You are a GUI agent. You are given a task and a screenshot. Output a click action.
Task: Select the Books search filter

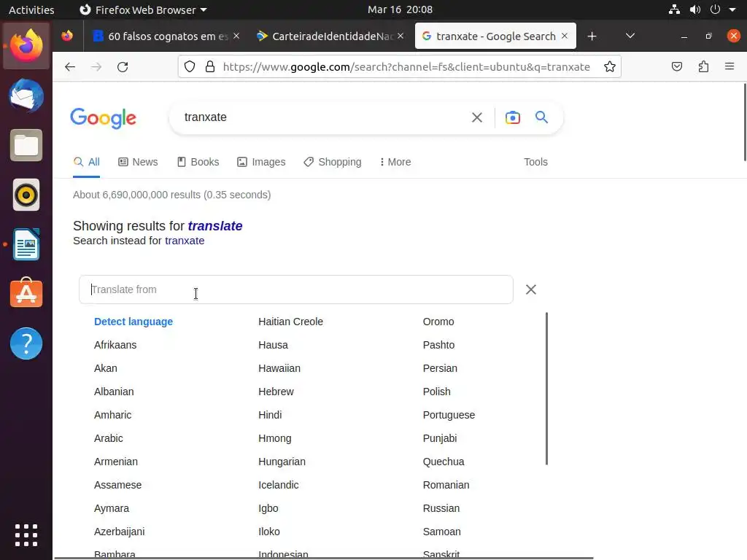click(198, 162)
